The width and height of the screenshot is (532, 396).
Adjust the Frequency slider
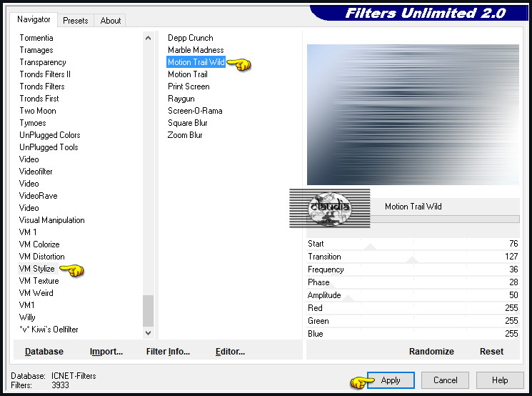coord(413,269)
